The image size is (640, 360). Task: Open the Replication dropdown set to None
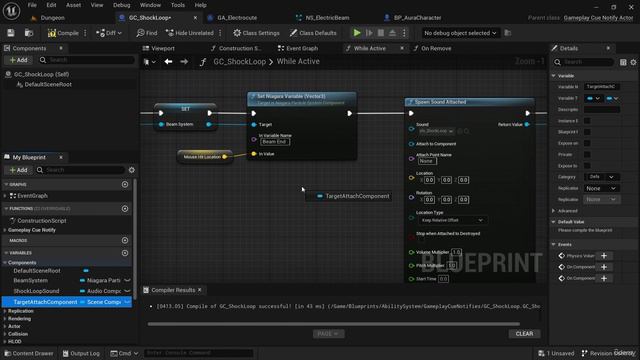602,189
